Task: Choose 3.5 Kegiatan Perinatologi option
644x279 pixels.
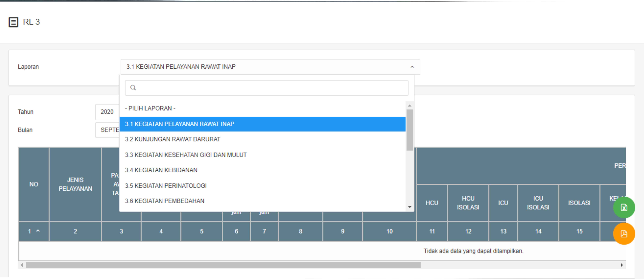Action: pyautogui.click(x=166, y=186)
